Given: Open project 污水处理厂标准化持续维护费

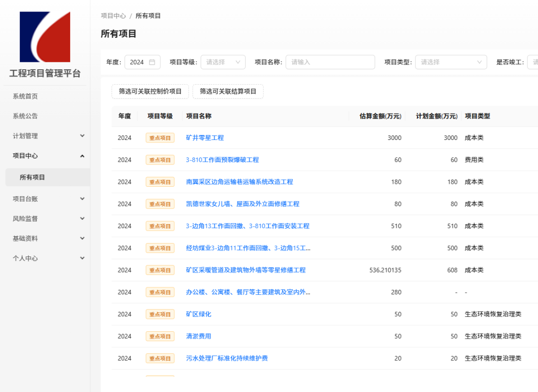Looking at the screenshot, I should (227, 359).
